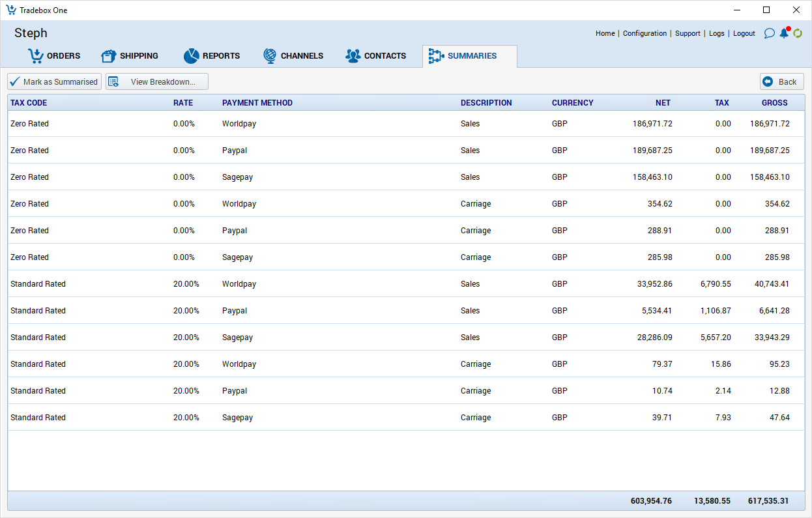Sort by the Gross column header

[774, 103]
